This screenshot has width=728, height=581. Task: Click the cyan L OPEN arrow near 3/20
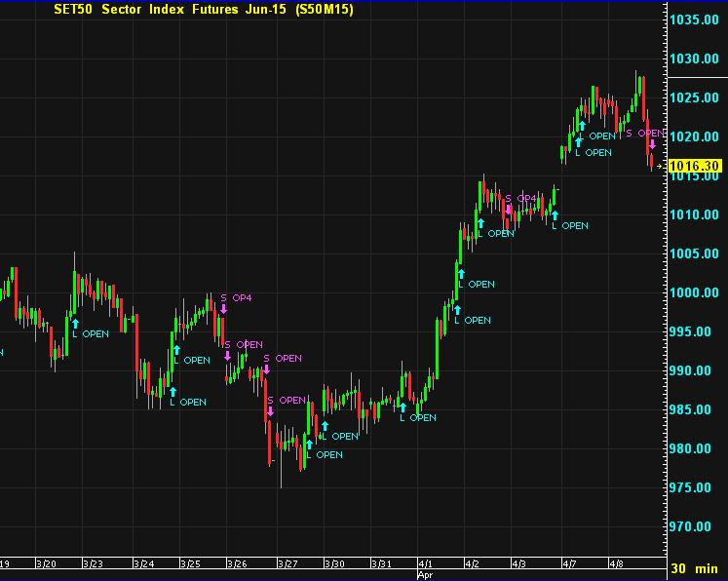pyautogui.click(x=75, y=323)
